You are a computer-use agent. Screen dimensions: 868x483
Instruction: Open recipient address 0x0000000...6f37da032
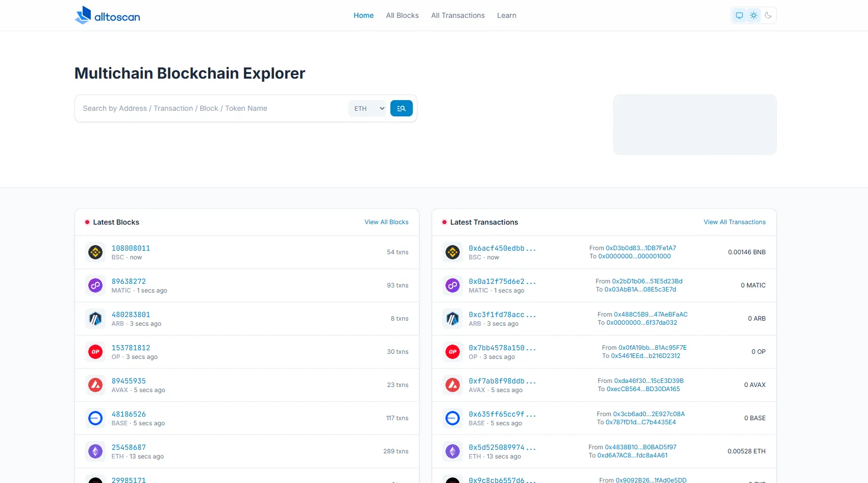click(641, 323)
